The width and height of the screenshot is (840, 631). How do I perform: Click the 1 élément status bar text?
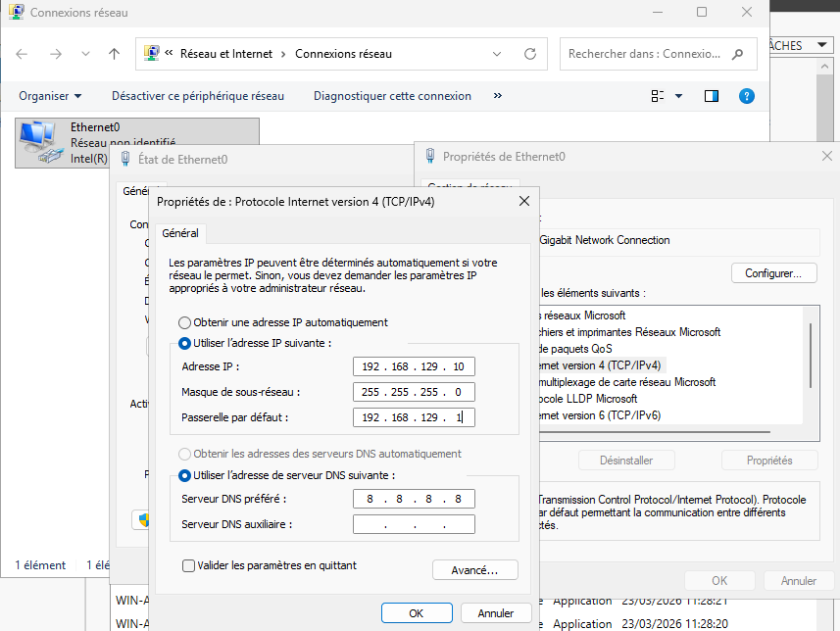point(40,565)
